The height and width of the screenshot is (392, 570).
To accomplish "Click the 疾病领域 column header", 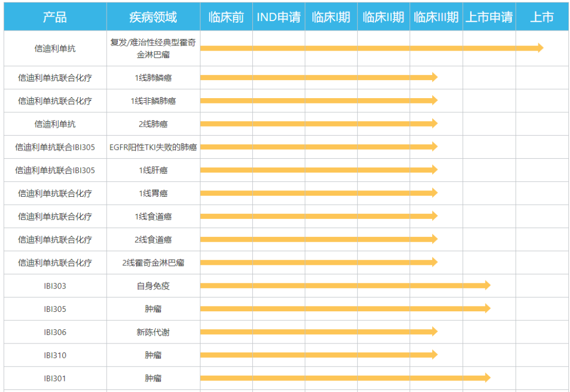I will tap(154, 17).
